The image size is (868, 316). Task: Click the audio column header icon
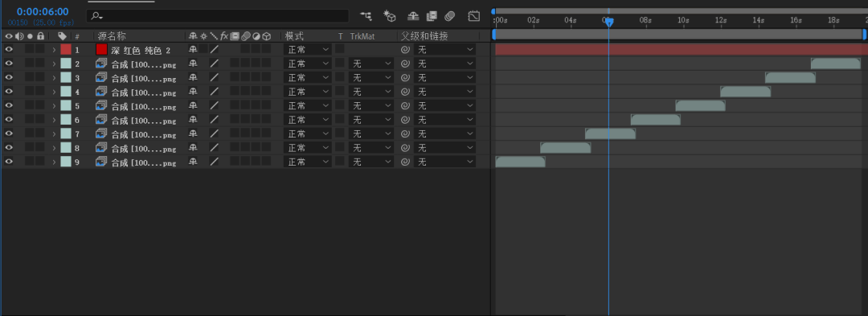(x=19, y=36)
